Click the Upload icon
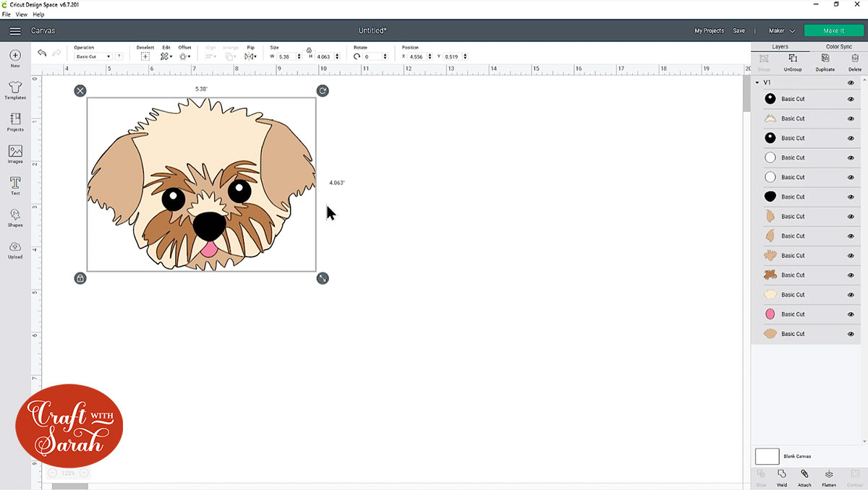This screenshot has height=490, width=868. click(14, 249)
